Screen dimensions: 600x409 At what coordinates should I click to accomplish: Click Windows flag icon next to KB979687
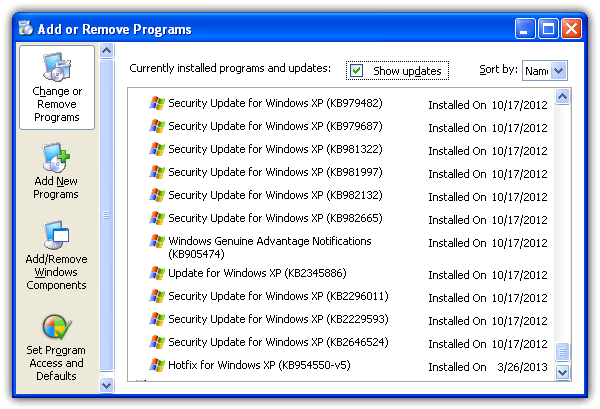(x=157, y=126)
